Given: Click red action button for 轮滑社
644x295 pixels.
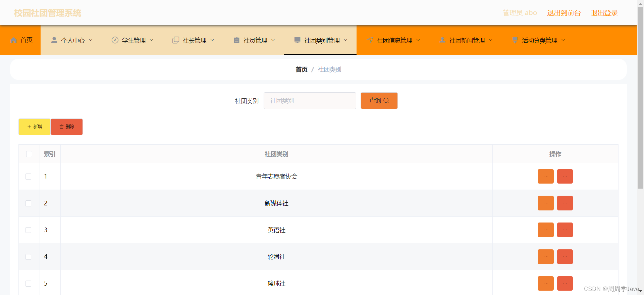Looking at the screenshot, I should [565, 257].
